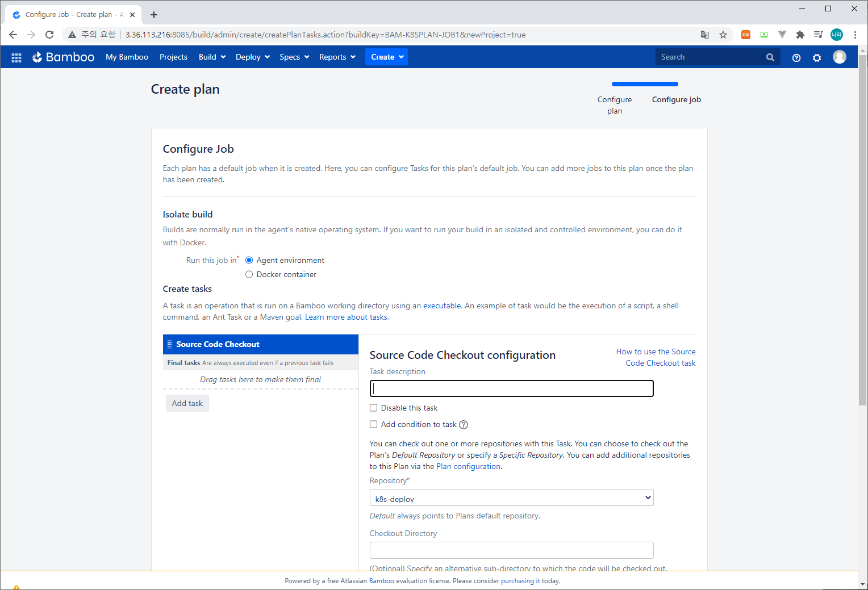The width and height of the screenshot is (868, 590).
Task: Click the translate page icon
Action: tap(705, 35)
